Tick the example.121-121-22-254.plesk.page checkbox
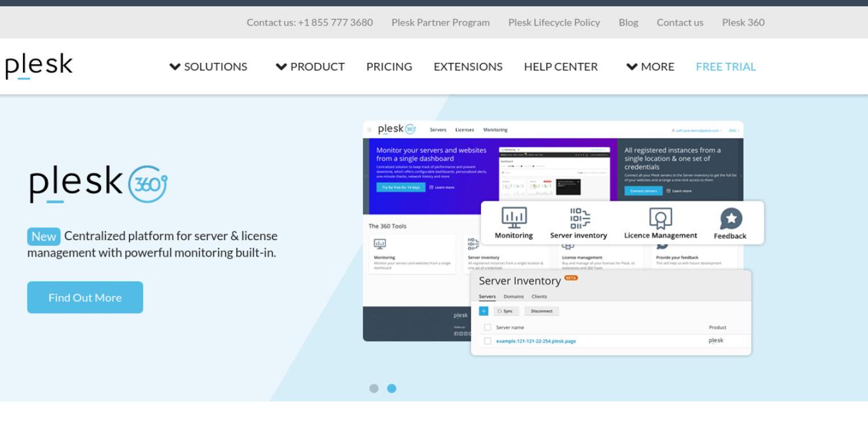The width and height of the screenshot is (868, 430). 487,341
